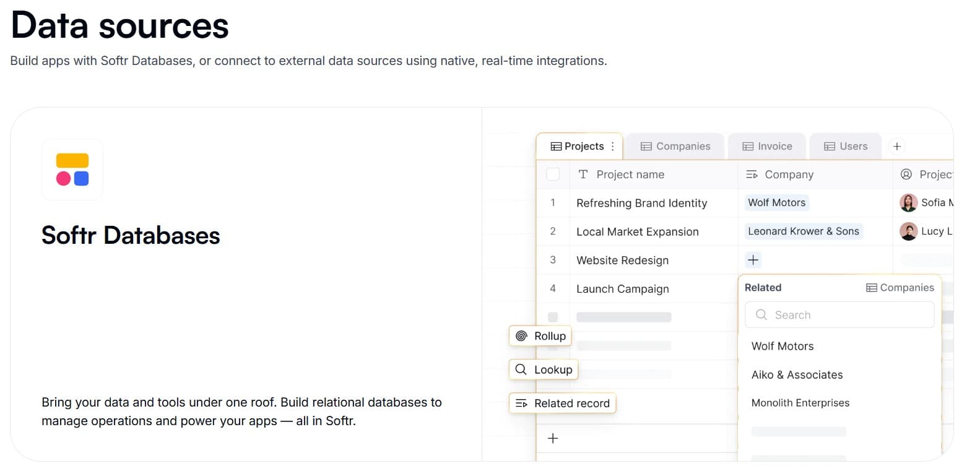The image size is (980, 474).
Task: Click the user icon in the third column header
Action: click(x=906, y=175)
